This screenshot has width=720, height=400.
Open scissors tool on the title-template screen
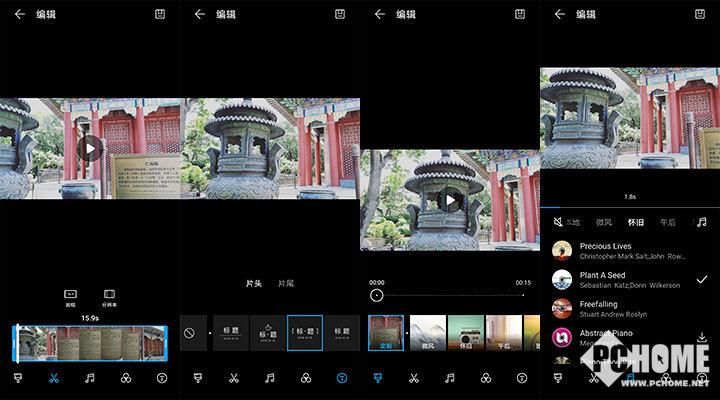(x=234, y=378)
